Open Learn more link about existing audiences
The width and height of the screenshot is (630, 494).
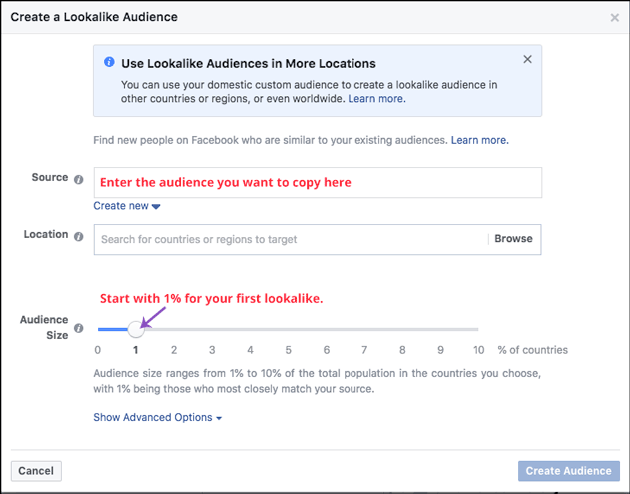(x=480, y=140)
